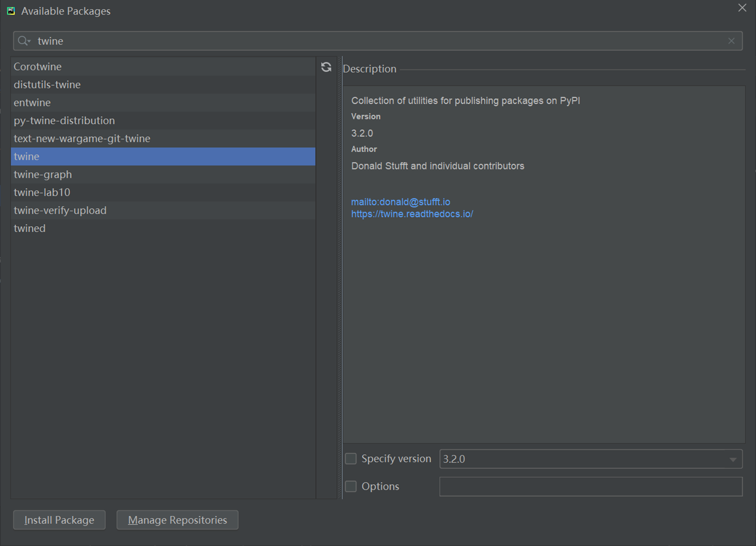
Task: Select the entwine package
Action: pos(163,102)
